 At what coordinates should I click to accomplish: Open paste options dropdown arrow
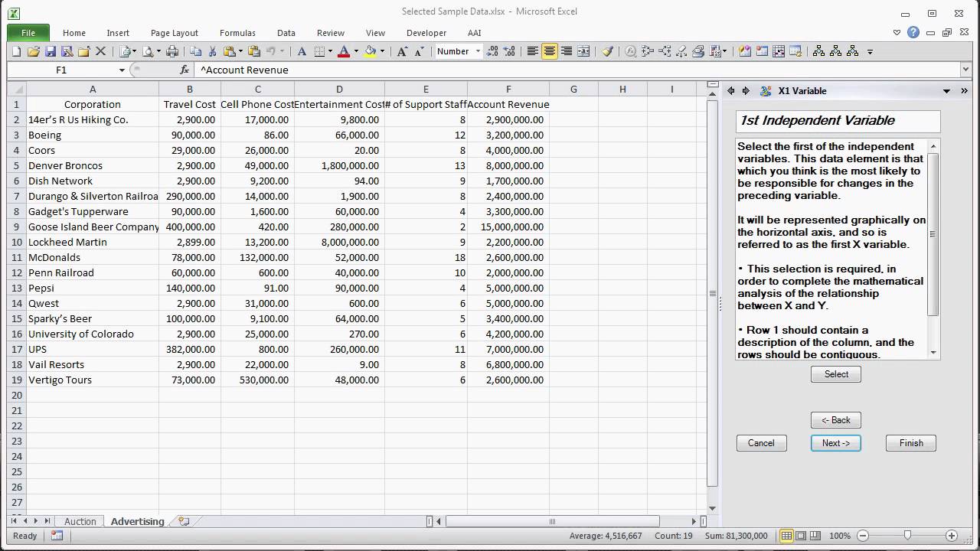[x=240, y=51]
